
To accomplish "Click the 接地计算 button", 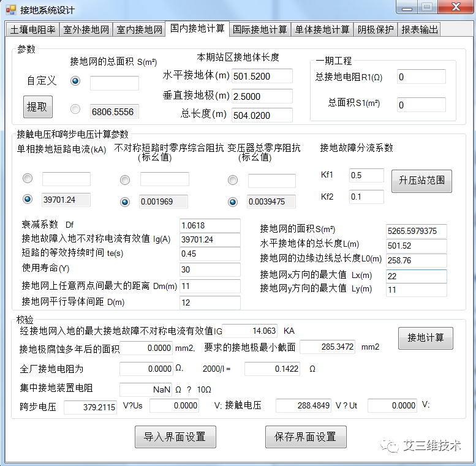I will tap(426, 338).
